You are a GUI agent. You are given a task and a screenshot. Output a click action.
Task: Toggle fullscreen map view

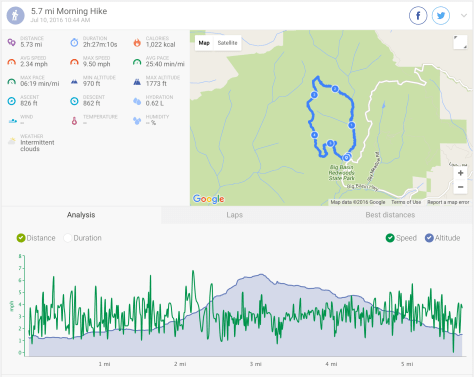(460, 42)
